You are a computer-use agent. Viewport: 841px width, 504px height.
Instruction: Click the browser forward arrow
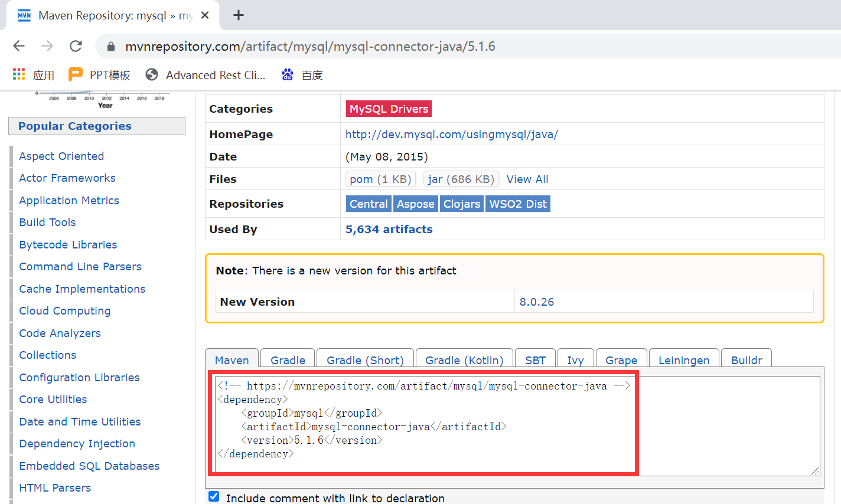(47, 46)
